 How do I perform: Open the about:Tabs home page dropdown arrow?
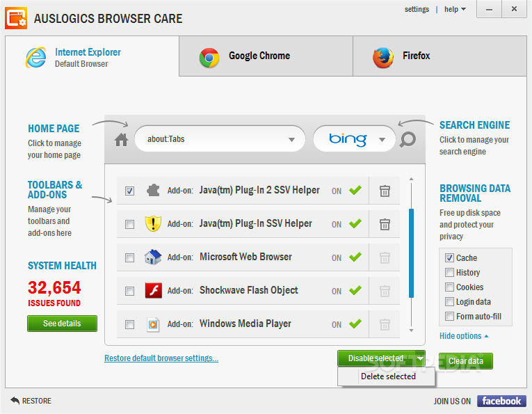coord(291,139)
